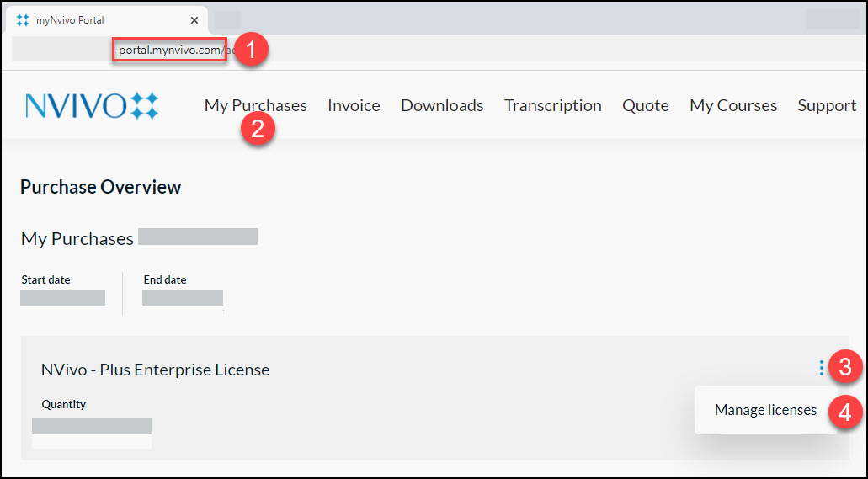Click the portal.mynvivo.com address bar
This screenshot has height=479, width=868.
170,51
